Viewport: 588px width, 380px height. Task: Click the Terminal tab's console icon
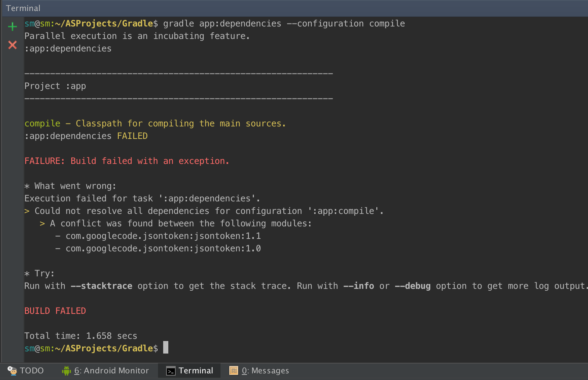click(x=171, y=371)
